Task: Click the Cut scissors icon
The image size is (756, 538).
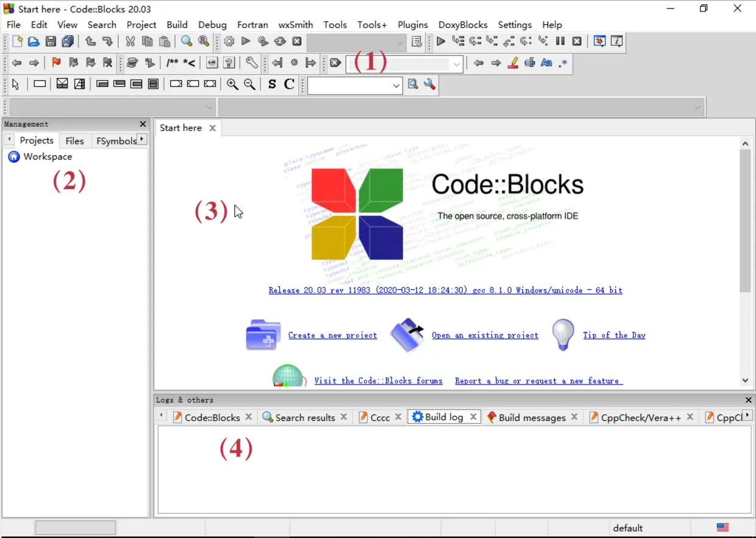Action: 130,41
